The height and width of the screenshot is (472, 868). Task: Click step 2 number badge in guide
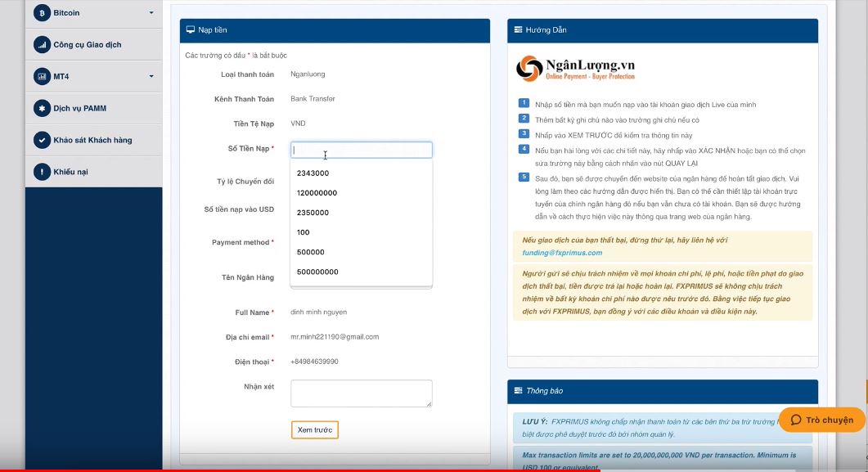click(524, 119)
